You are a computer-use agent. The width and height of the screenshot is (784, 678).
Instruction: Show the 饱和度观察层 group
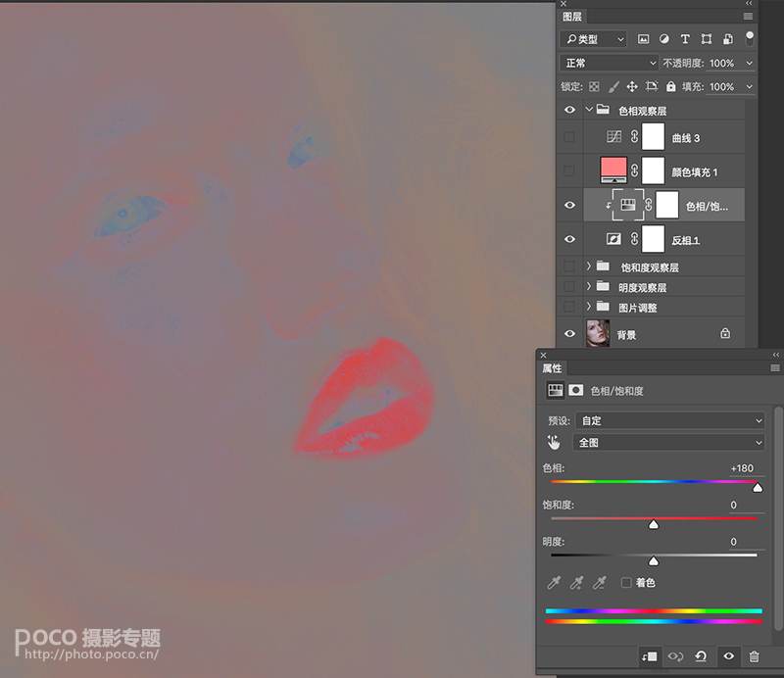(569, 266)
